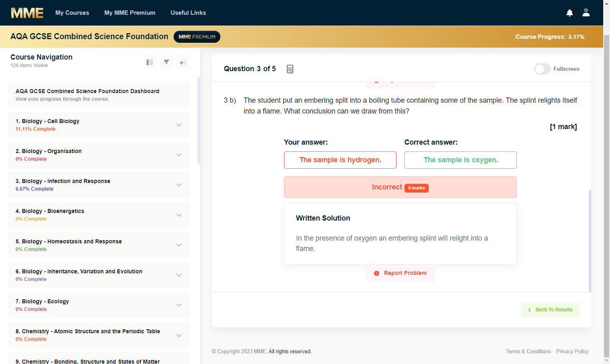
Task: Enable the Fullscreen toggle
Action: pos(542,69)
